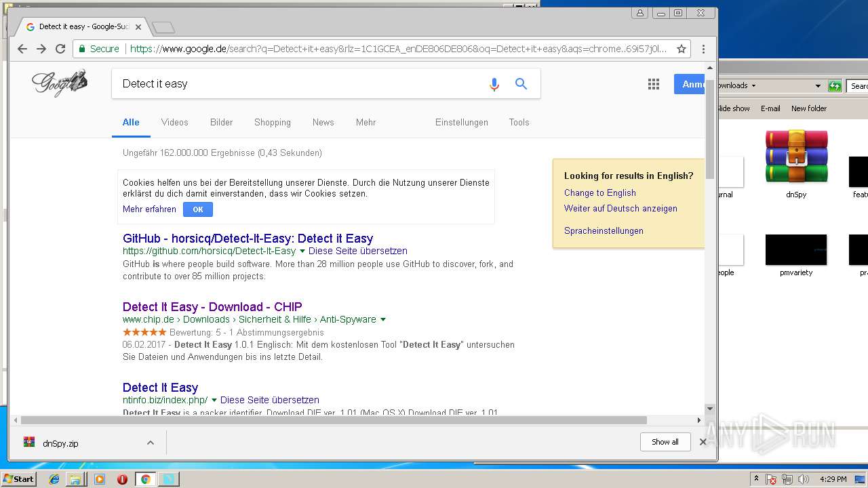Expand ntinfo.biz result's options arrow
Screen dimensions: 868x488
[x=214, y=401]
